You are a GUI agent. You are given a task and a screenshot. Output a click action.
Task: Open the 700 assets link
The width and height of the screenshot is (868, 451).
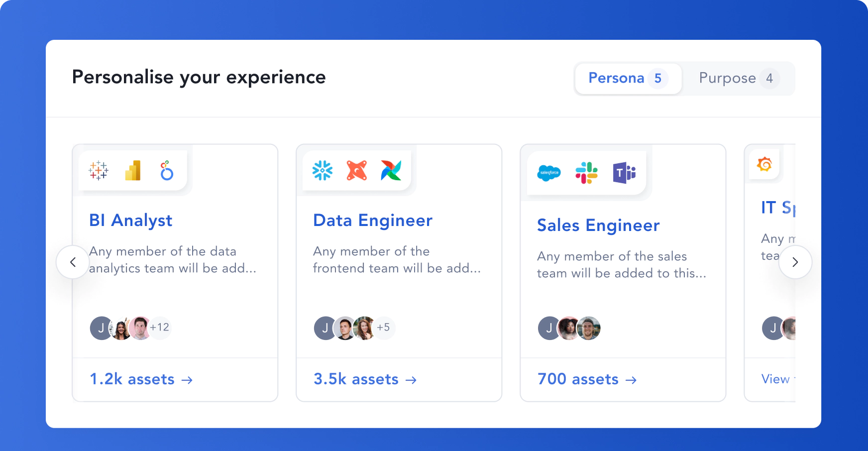[x=587, y=379]
